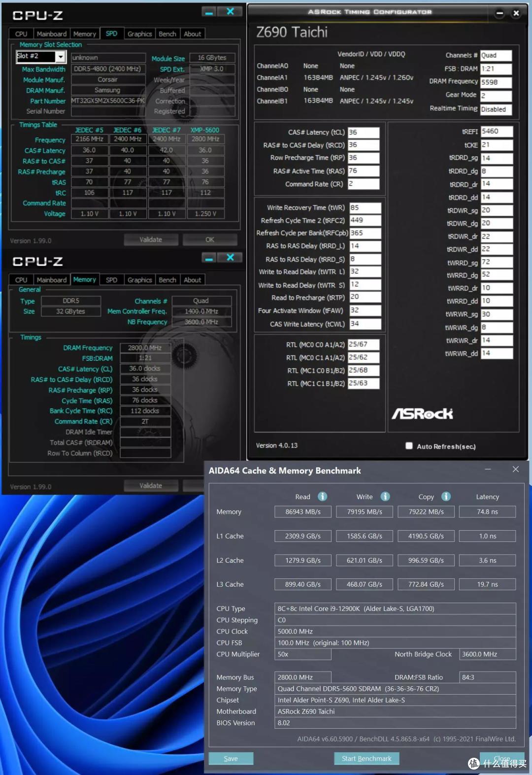Image resolution: width=532 pixels, height=775 pixels.
Task: Click tWRRD_sg field showing 72
Action: [497, 262]
